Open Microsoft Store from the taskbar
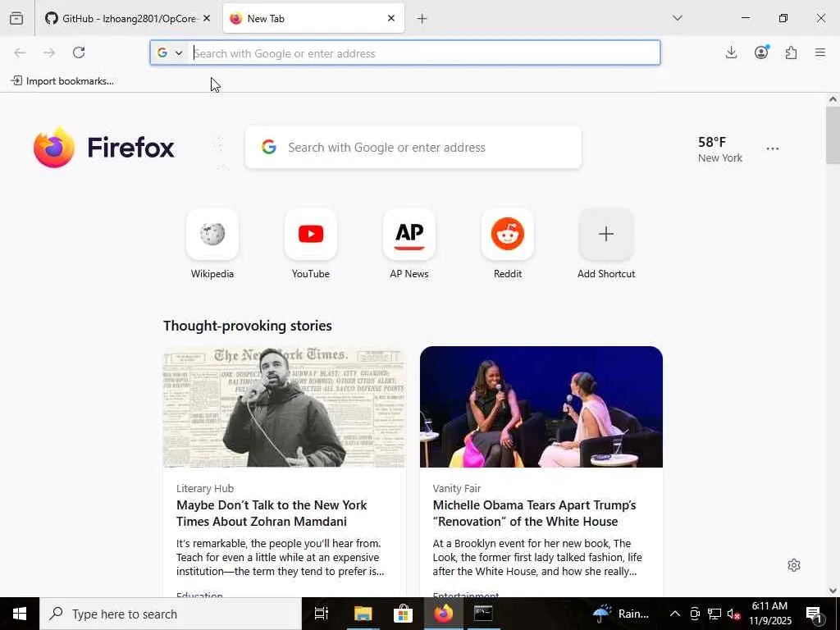Viewport: 840px width, 630px height. (x=403, y=614)
